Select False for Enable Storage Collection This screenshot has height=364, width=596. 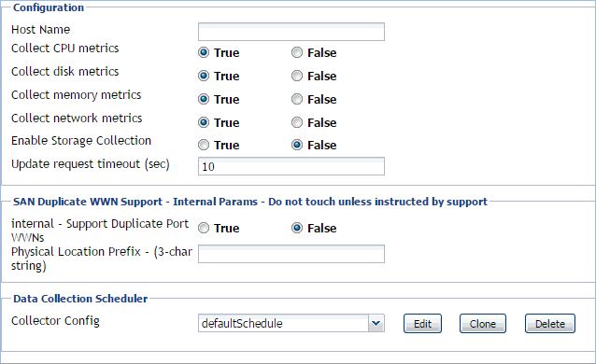pos(297,145)
